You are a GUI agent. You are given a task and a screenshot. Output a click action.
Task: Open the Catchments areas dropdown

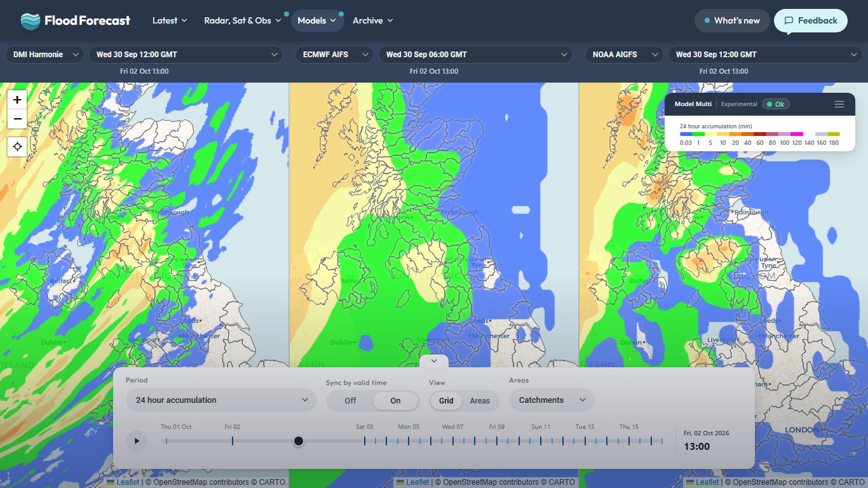[552, 400]
